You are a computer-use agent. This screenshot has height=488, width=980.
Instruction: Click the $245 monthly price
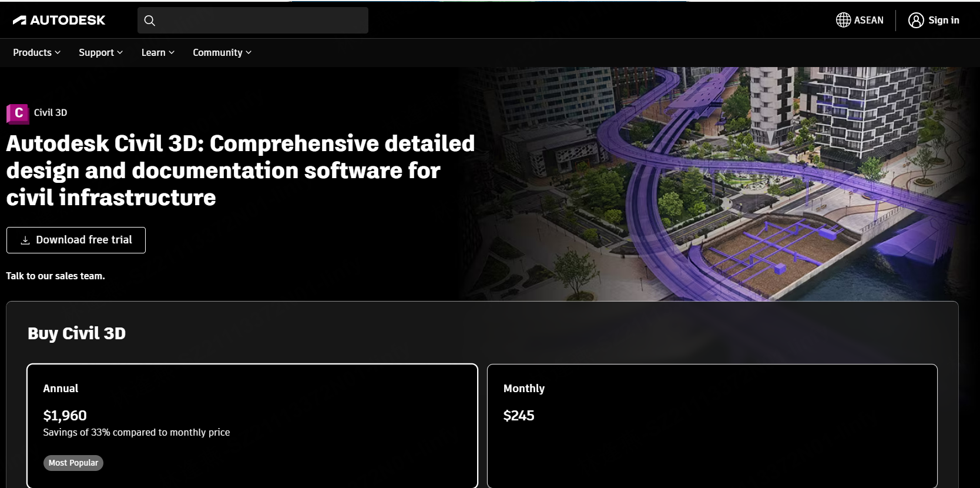coord(519,416)
